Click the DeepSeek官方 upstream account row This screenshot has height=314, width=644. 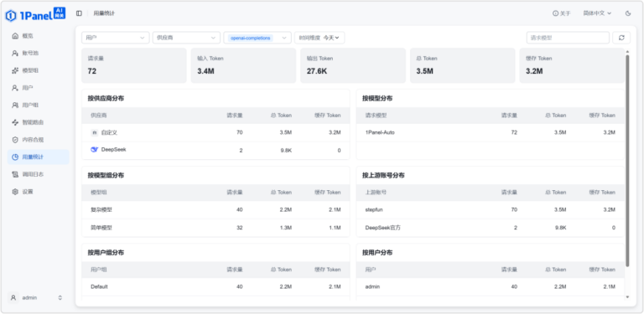[x=491, y=228]
